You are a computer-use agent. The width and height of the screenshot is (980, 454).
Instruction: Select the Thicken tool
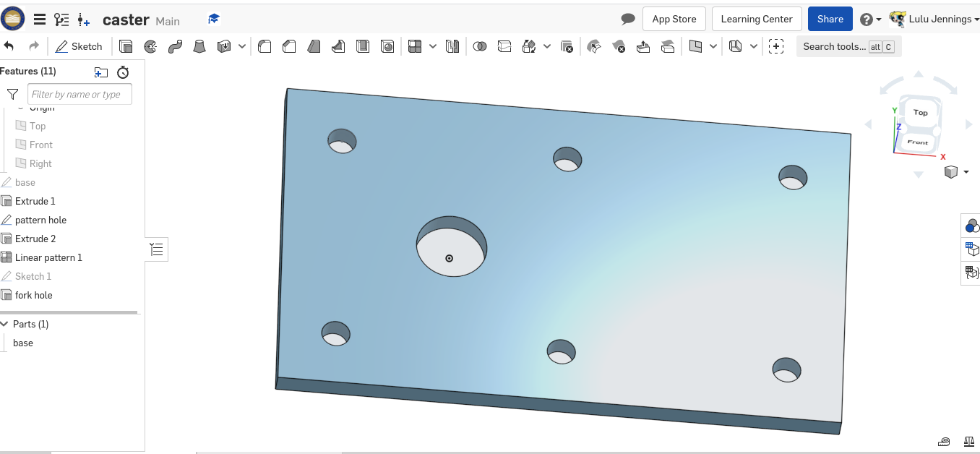pyautogui.click(x=225, y=46)
